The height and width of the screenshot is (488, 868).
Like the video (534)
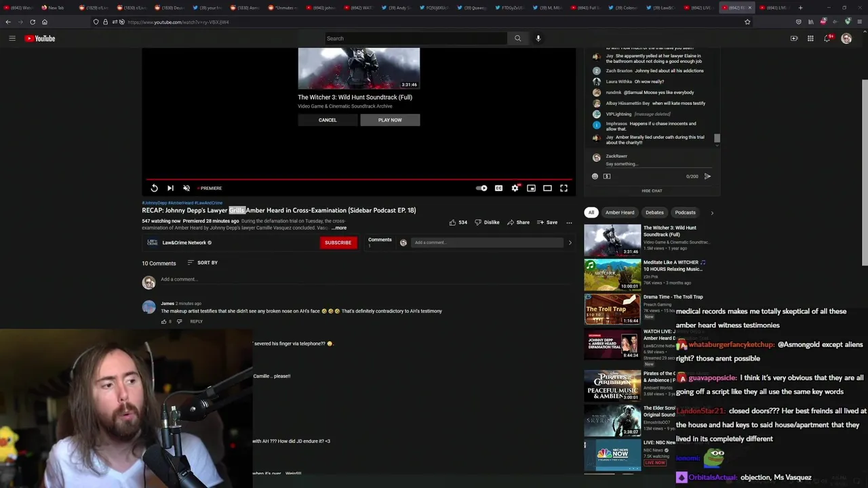(458, 222)
